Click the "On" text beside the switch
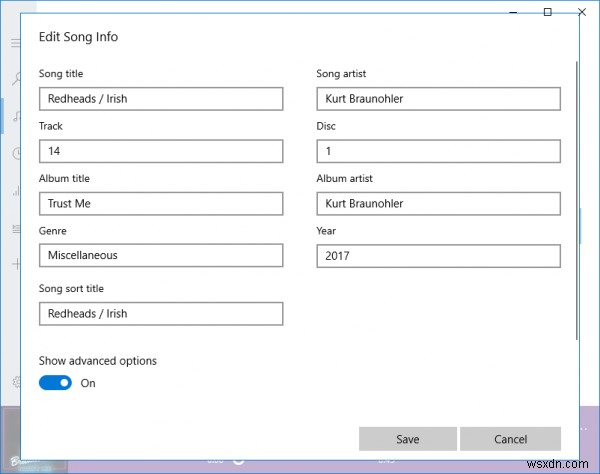Viewport: 600px width, 474px height. coord(88,383)
